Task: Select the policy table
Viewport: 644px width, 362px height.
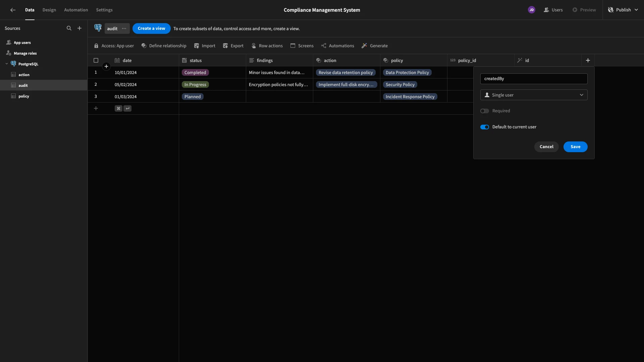Action: (44, 96)
